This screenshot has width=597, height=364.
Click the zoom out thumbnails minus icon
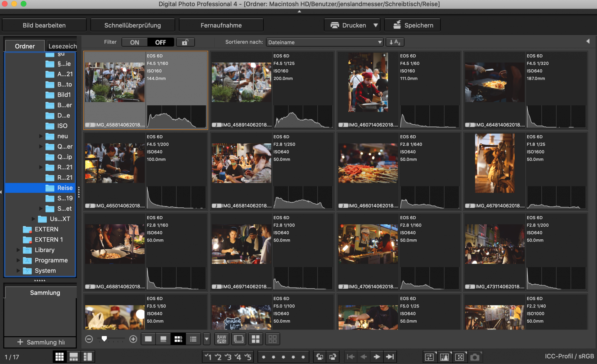[x=89, y=339]
